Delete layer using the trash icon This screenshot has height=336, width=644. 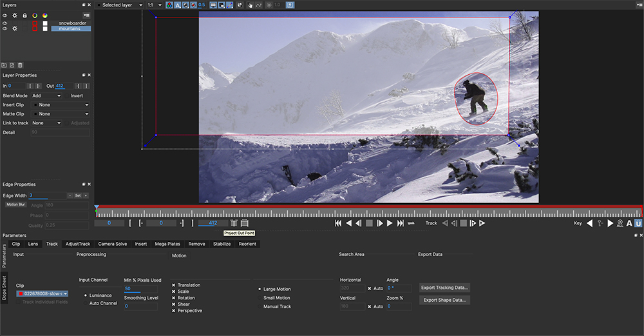click(20, 65)
